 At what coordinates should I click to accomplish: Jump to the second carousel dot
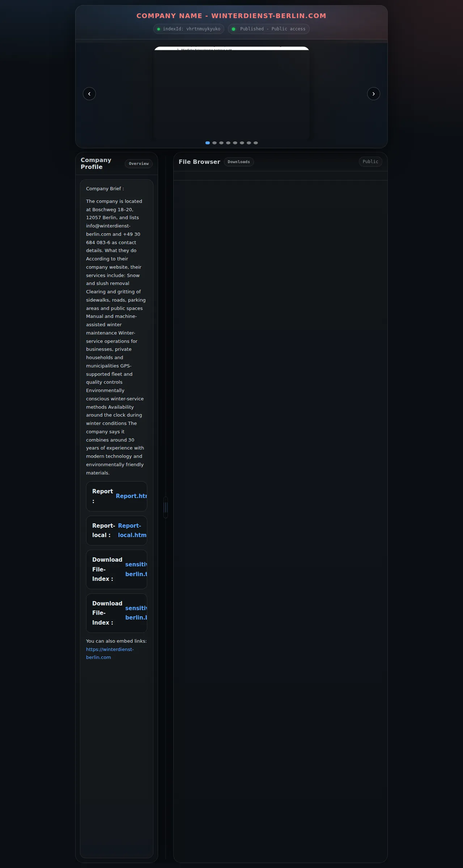[214, 143]
